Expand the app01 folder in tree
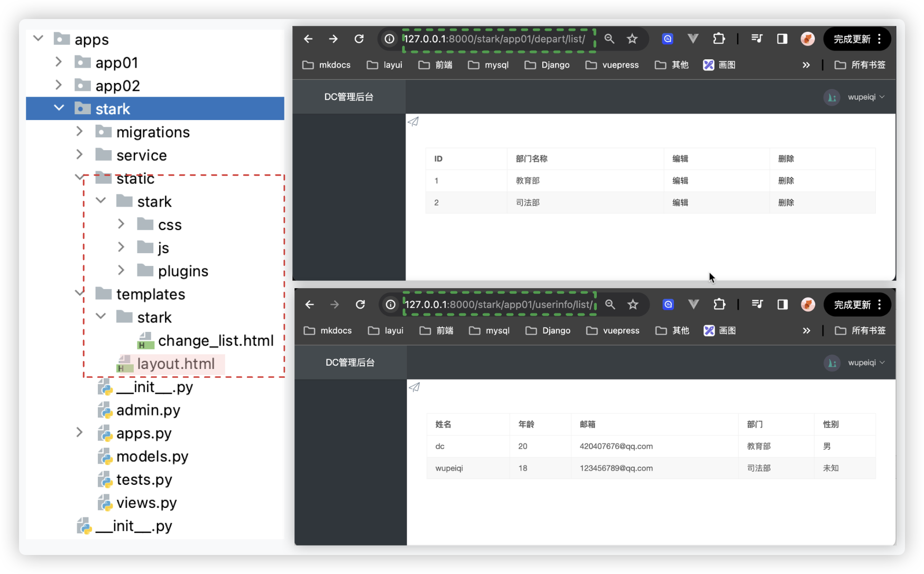 59,62
